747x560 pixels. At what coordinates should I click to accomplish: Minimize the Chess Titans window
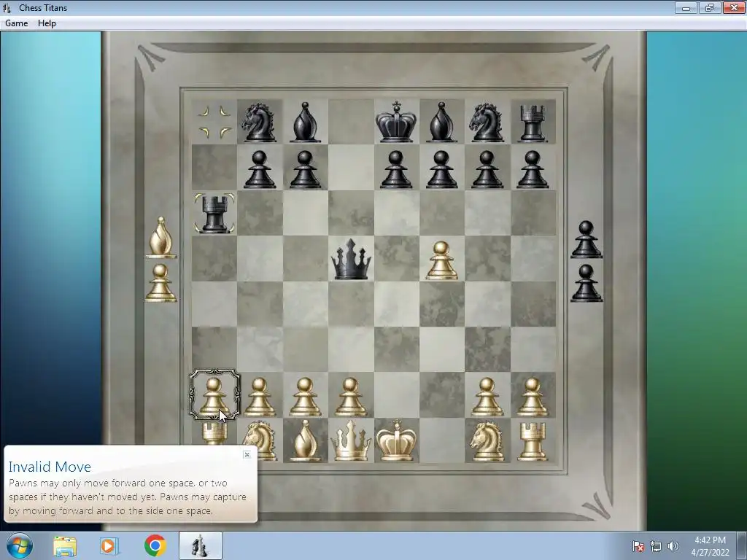[686, 7]
